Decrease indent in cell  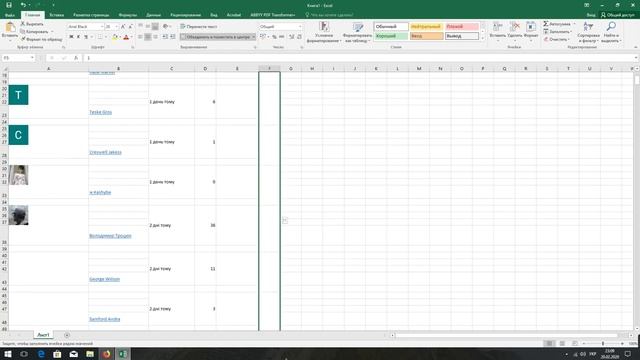click(165, 37)
